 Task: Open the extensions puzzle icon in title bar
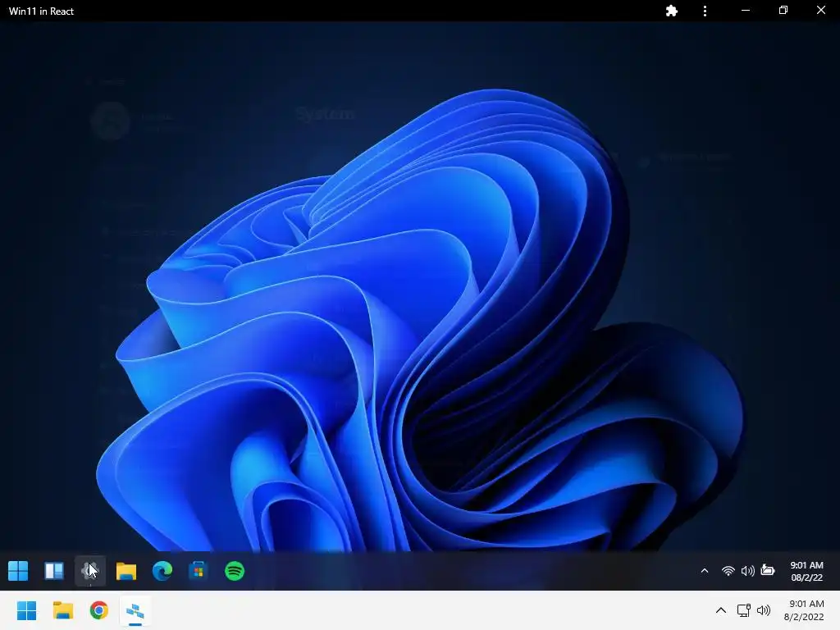(x=671, y=11)
